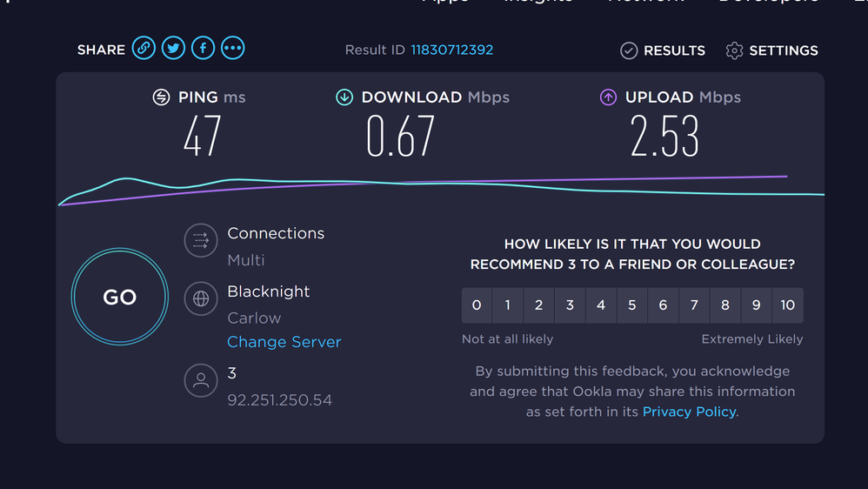Choose rating 8 on the survey
This screenshot has height=489, width=868.
click(725, 305)
